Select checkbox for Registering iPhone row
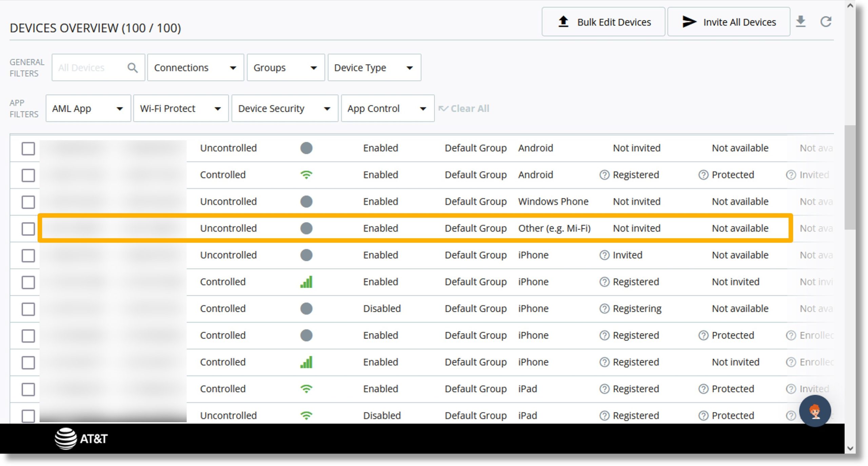Viewport: 868px width, 466px height. coord(28,309)
